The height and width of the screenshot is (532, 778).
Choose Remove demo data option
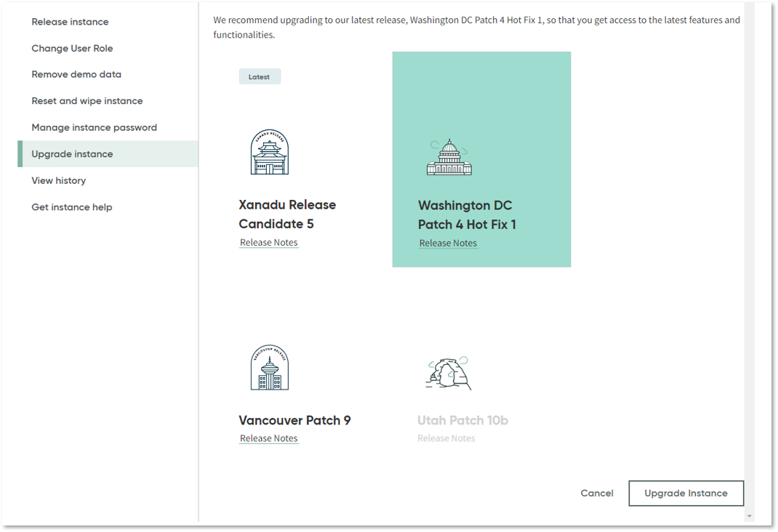click(76, 74)
